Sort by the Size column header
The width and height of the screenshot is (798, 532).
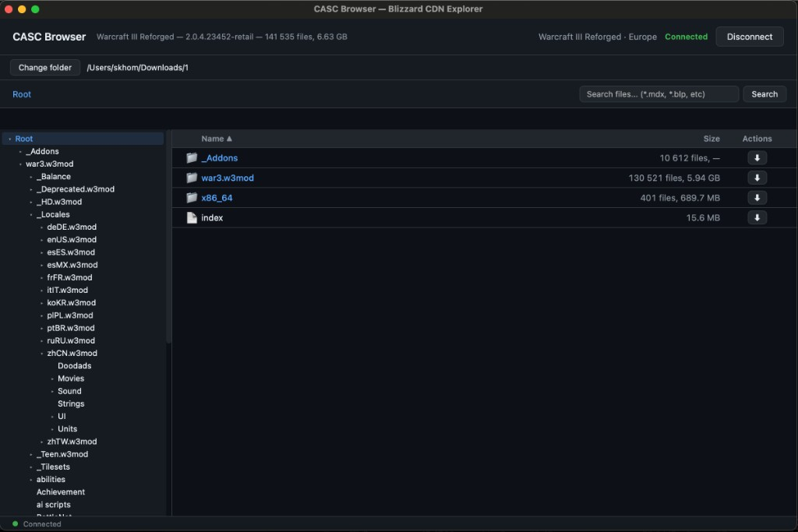point(711,139)
